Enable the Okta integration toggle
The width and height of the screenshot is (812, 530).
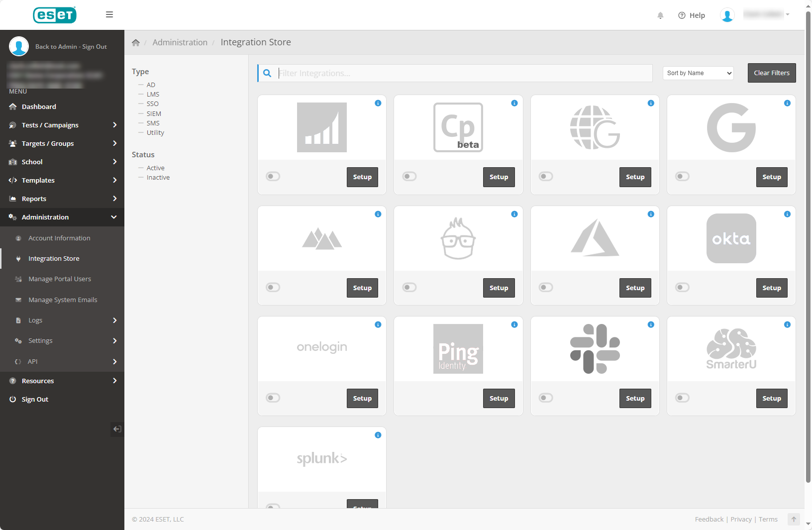point(682,287)
